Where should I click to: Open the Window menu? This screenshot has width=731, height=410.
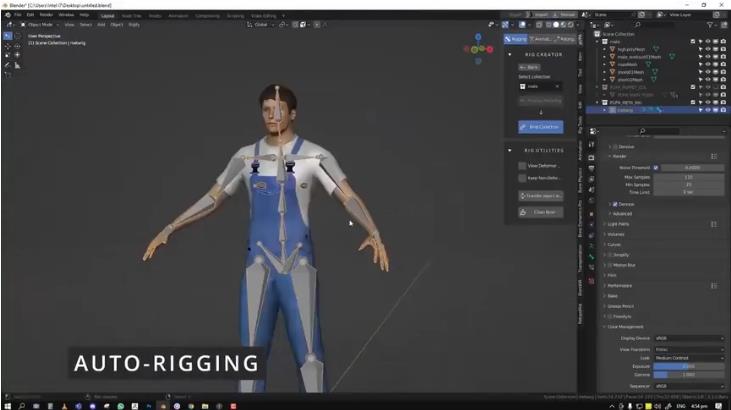pyautogui.click(x=66, y=15)
